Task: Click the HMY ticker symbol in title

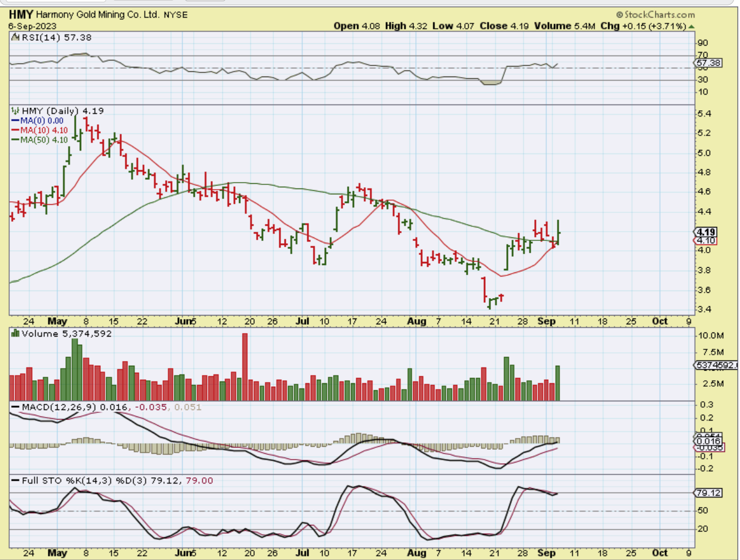Action: point(21,15)
